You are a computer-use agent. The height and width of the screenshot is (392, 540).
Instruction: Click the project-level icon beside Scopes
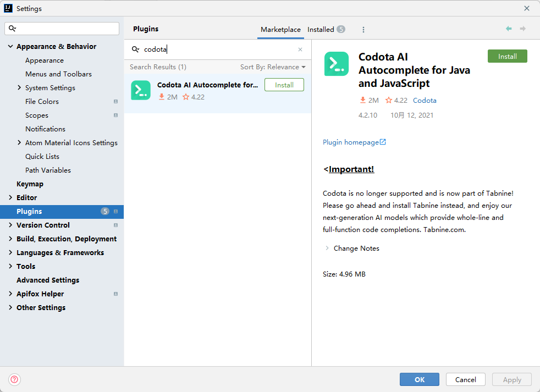tap(115, 115)
